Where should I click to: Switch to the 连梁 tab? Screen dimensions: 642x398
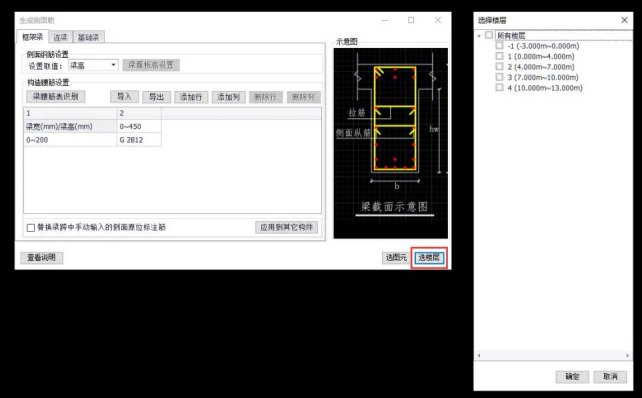[x=61, y=37]
